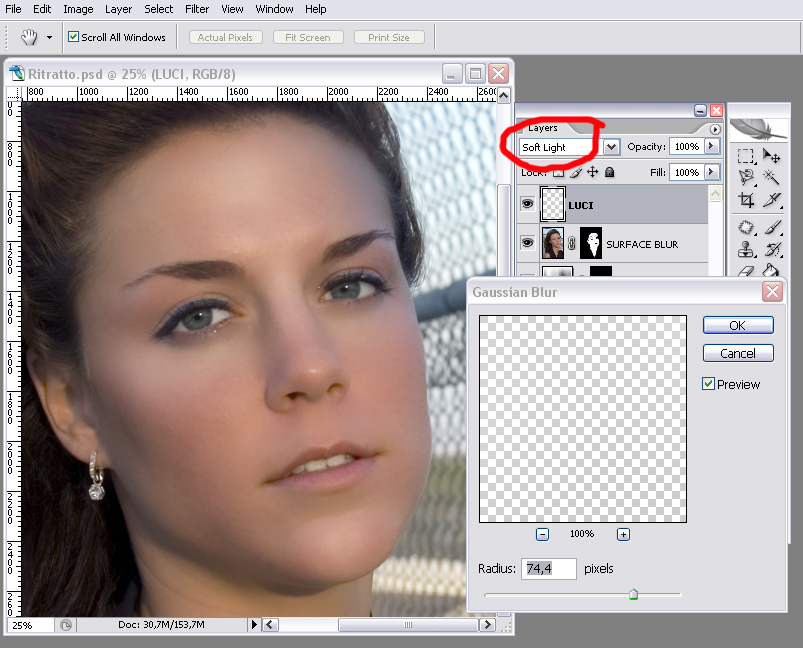Select the Magic Wand tool

771,178
